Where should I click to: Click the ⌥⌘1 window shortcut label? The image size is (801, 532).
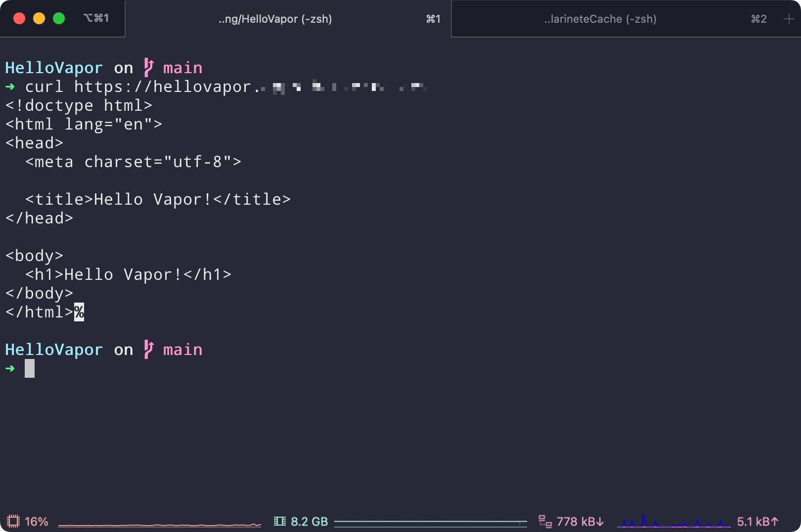[96, 18]
